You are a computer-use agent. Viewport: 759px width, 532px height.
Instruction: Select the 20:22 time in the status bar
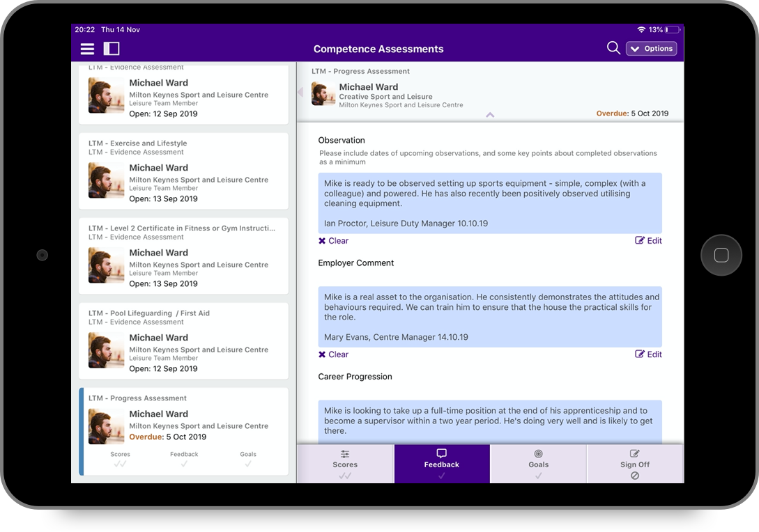click(x=85, y=29)
